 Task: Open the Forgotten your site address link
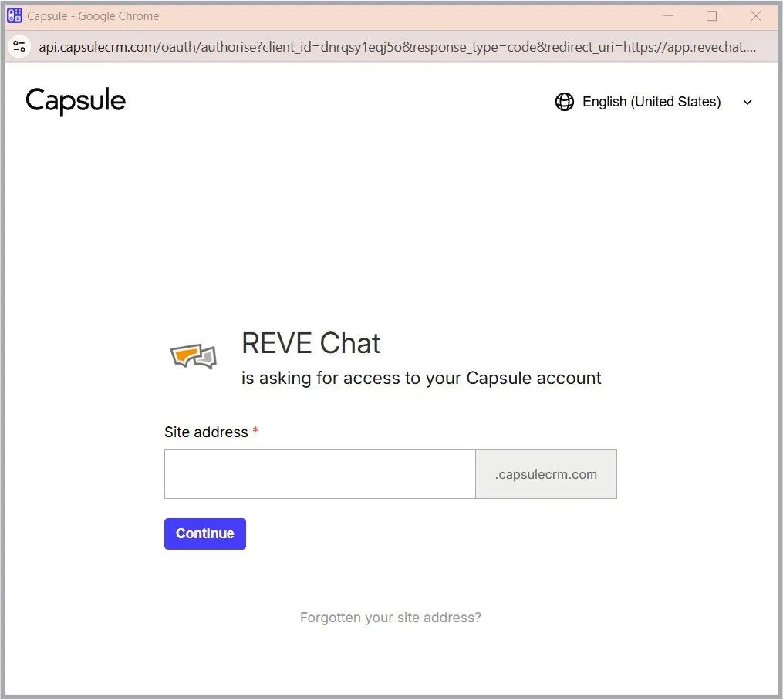[390, 618]
